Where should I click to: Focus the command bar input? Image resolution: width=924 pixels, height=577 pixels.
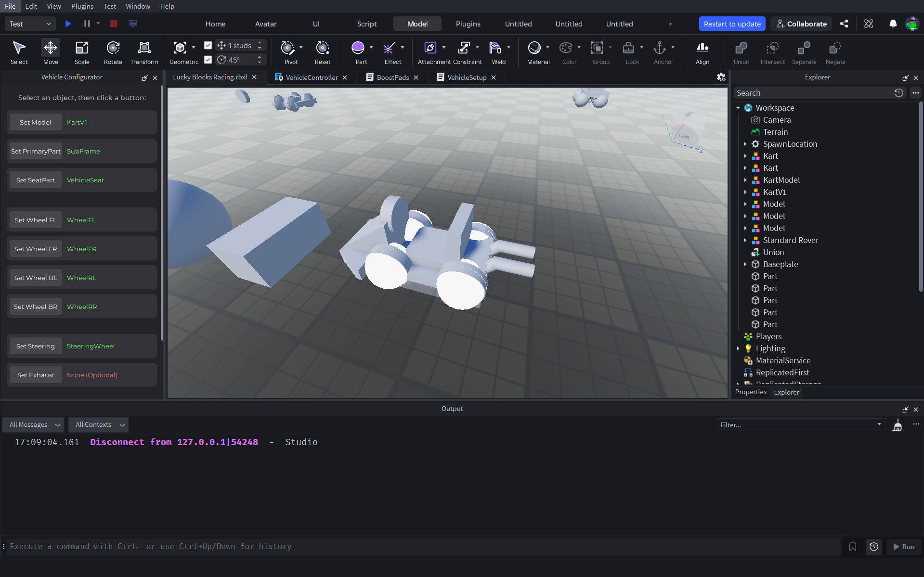(424, 546)
